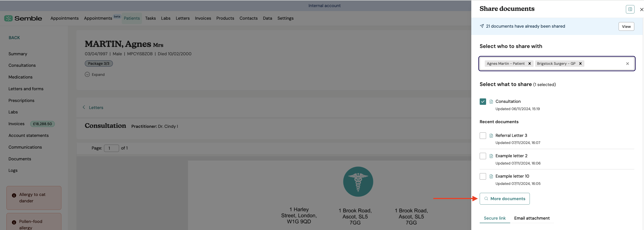The height and width of the screenshot is (230, 644).
Task: Click the Allergy to cat dander alert icon
Action: pos(14,195)
